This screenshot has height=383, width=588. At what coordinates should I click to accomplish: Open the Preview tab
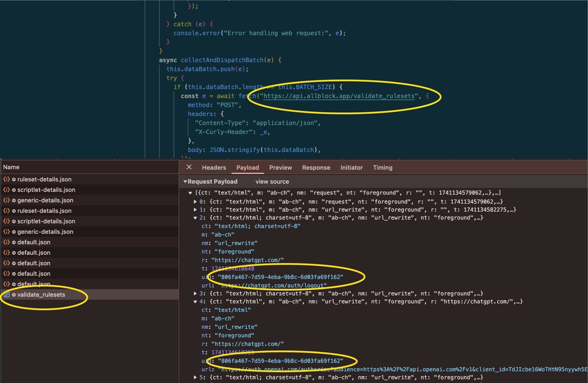point(280,167)
